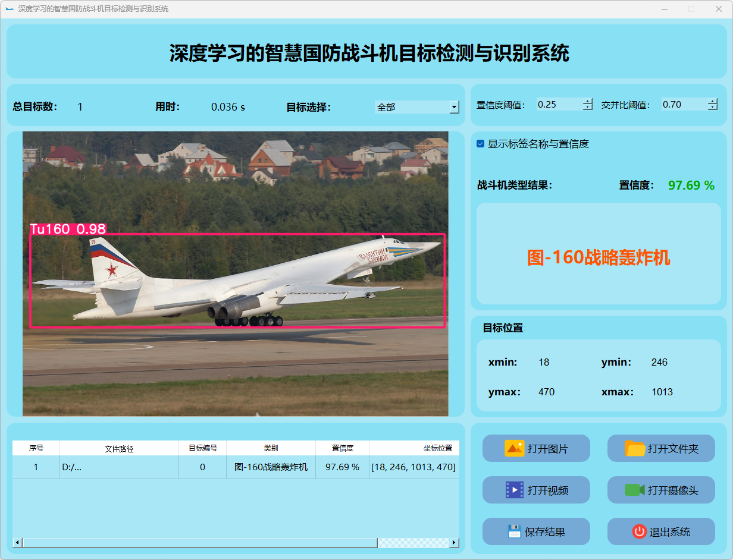Screen dimensions: 733x560
Task: Select the table cell 图-160战略轰炸机
Action: click(x=271, y=467)
